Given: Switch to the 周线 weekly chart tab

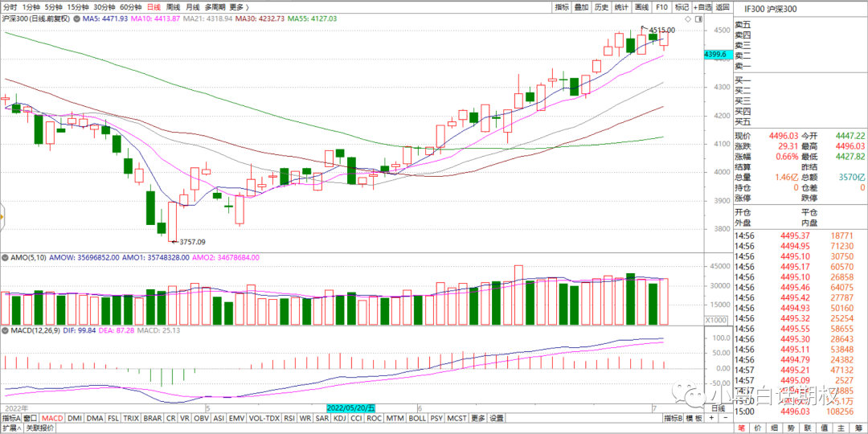Looking at the screenshot, I should tap(170, 6).
